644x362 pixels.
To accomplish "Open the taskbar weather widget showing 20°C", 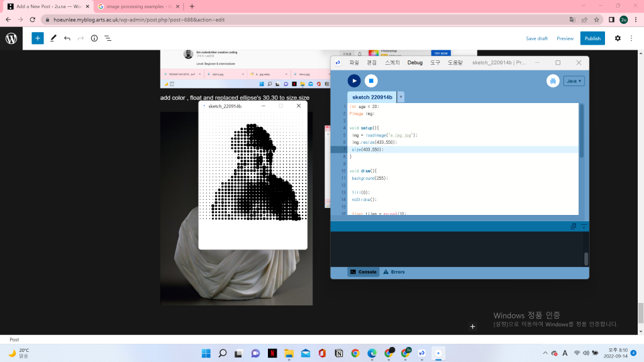I will point(19,353).
